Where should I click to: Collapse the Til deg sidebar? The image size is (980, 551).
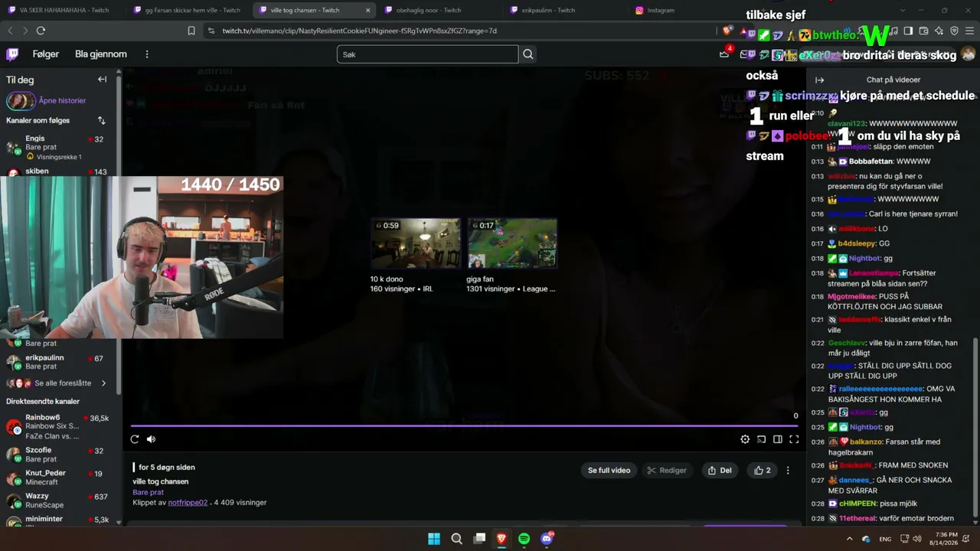pos(102,80)
